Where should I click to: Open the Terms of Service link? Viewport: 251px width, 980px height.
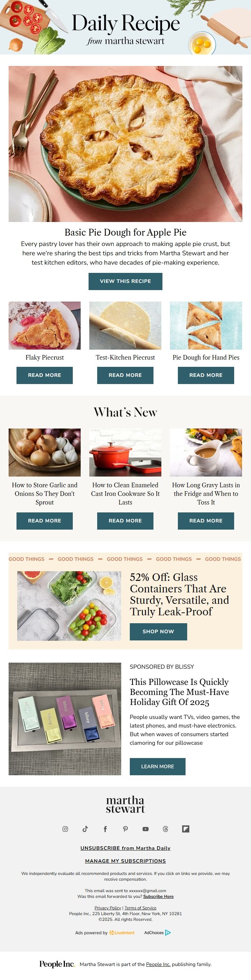140,908
